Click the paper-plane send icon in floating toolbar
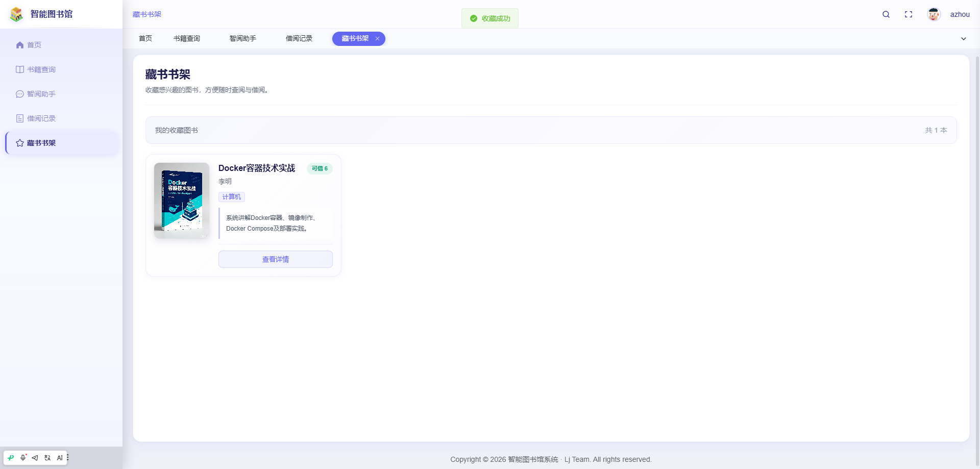The width and height of the screenshot is (980, 469). pyautogui.click(x=35, y=458)
